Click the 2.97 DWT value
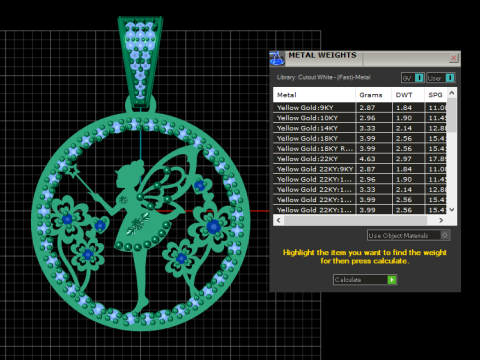The image size is (480, 360). pyautogui.click(x=404, y=159)
